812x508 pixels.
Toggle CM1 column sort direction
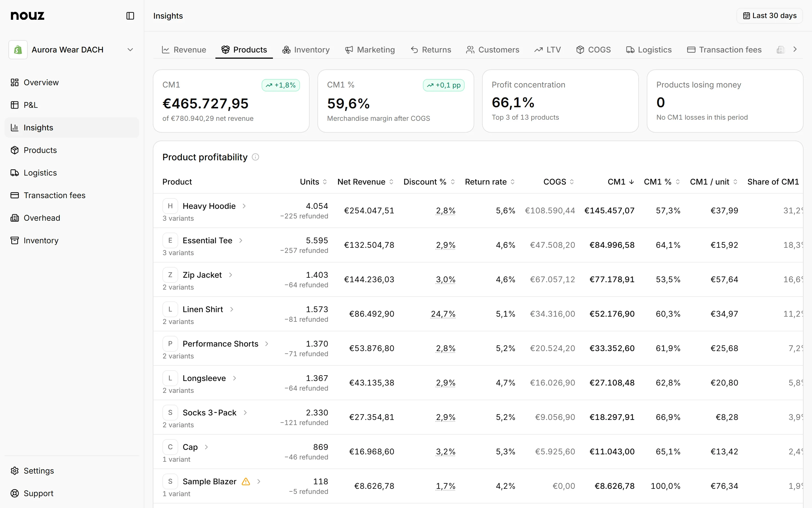click(621, 182)
